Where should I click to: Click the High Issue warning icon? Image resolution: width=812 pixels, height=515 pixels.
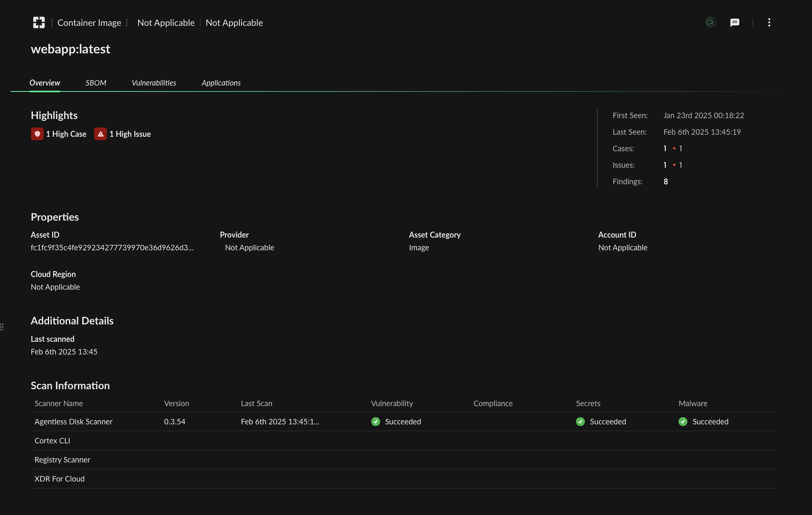pyautogui.click(x=100, y=134)
